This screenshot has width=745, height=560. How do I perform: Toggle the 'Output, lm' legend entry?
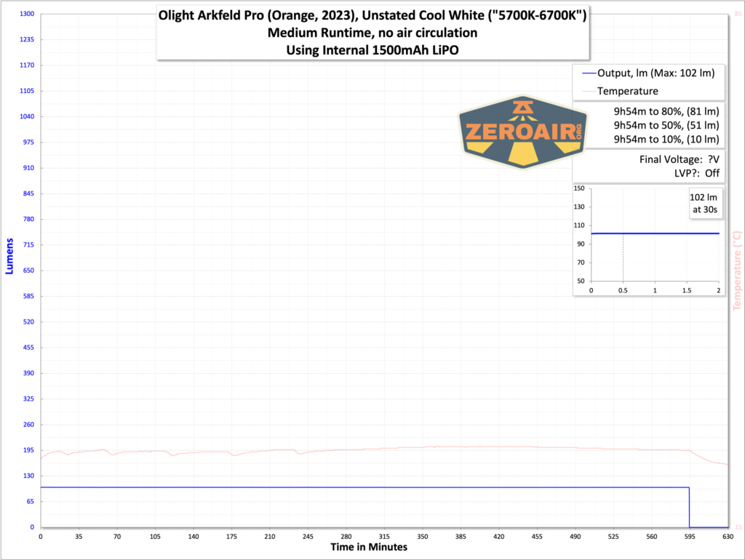tap(655, 73)
